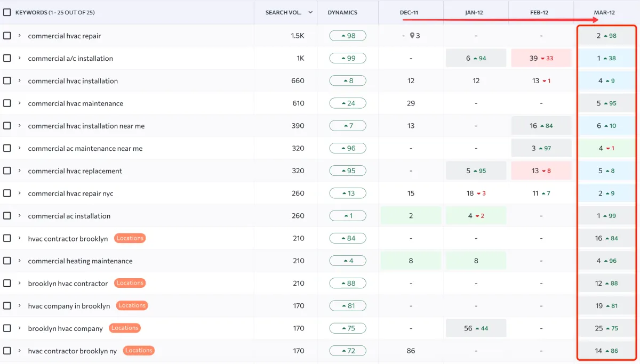The width and height of the screenshot is (640, 364).
Task: Expand the commercial ac installation row chevron
Action: (x=20, y=215)
